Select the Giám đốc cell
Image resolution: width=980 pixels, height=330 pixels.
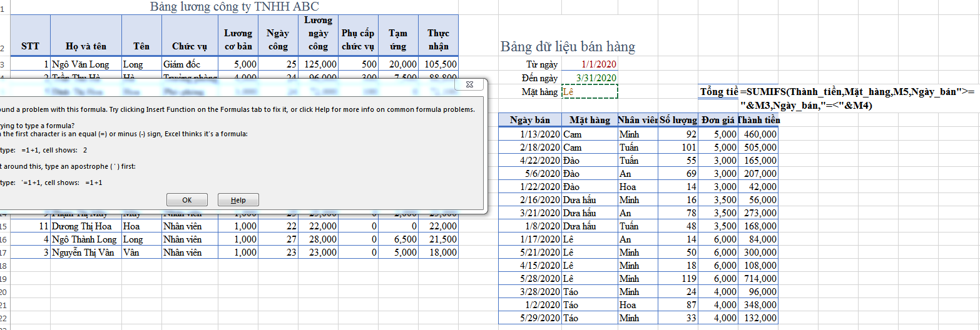point(190,64)
